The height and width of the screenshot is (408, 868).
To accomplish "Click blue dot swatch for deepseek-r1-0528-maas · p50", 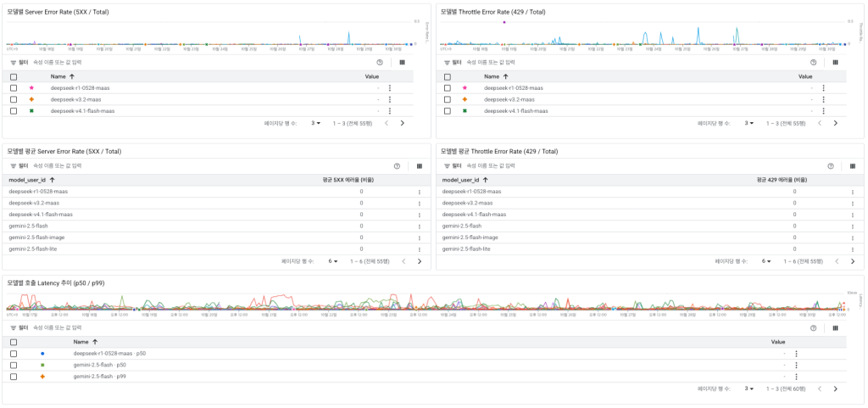I will [x=42, y=353].
